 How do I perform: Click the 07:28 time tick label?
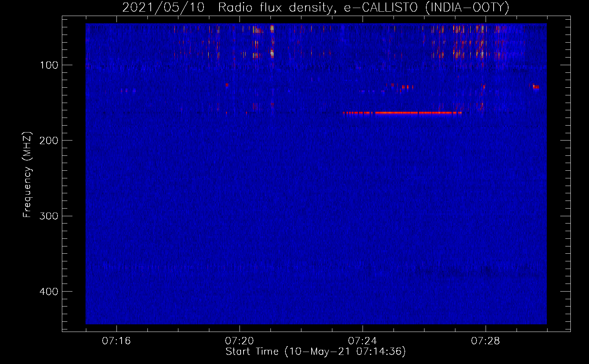coord(485,341)
